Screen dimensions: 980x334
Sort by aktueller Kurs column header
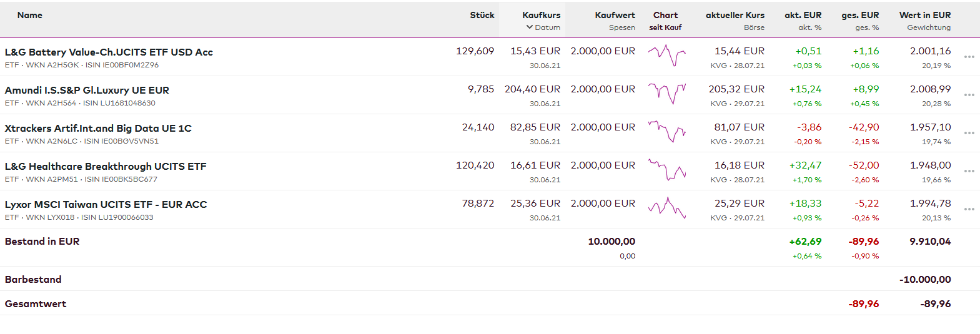735,15
